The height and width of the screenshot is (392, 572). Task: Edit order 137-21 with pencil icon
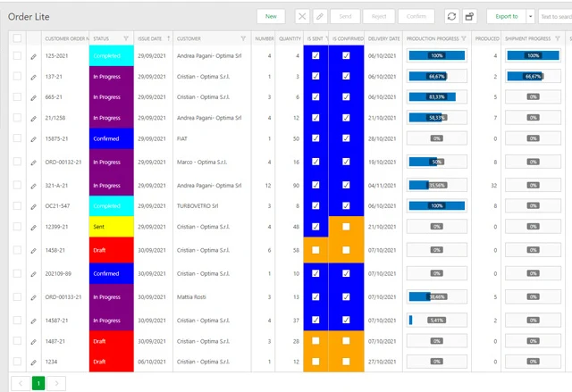tap(34, 77)
